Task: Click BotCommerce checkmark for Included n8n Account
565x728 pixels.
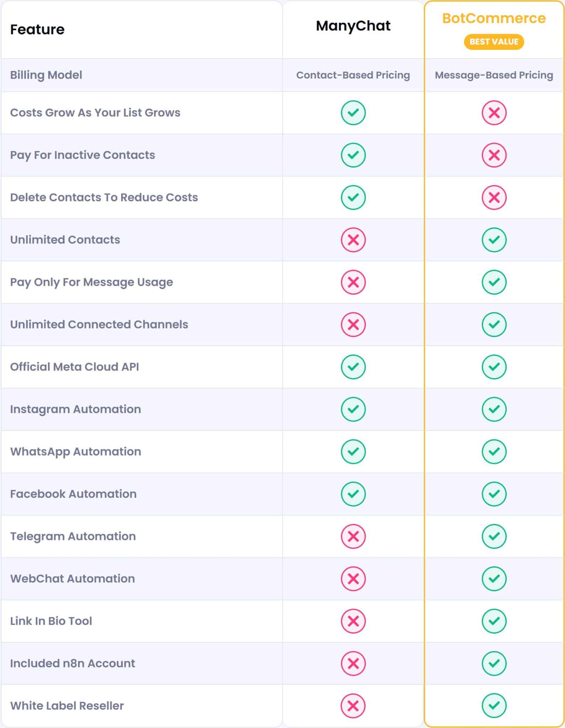Action: pos(494,663)
